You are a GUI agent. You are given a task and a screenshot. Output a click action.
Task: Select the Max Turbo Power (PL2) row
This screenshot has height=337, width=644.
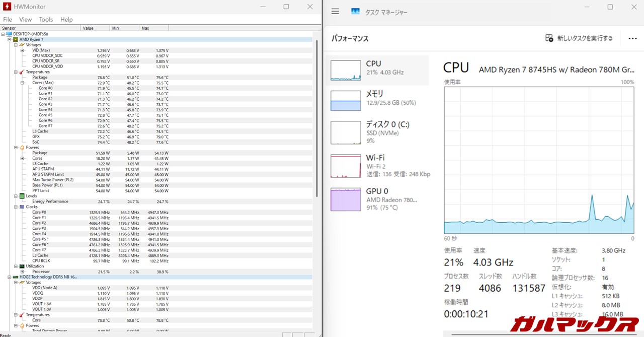[156, 180]
